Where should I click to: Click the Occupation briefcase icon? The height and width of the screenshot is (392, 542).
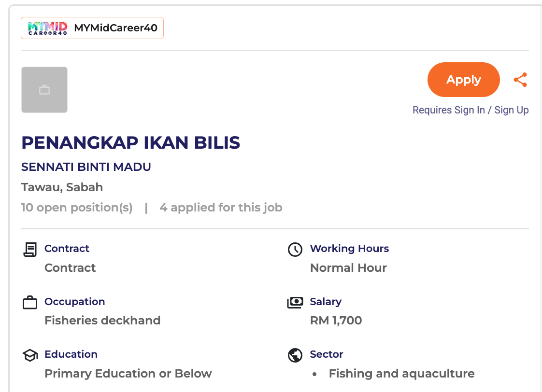pos(30,303)
